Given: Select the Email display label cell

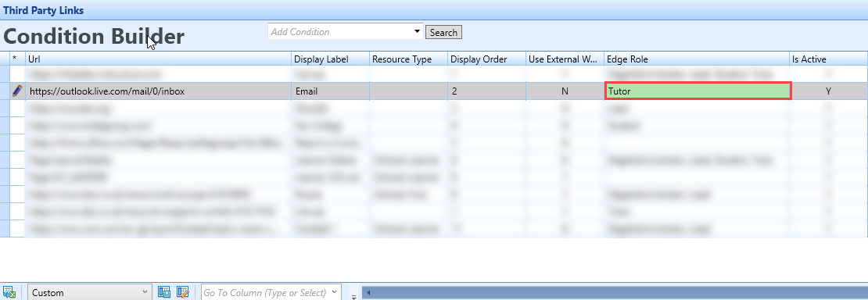Looking at the screenshot, I should point(331,91).
